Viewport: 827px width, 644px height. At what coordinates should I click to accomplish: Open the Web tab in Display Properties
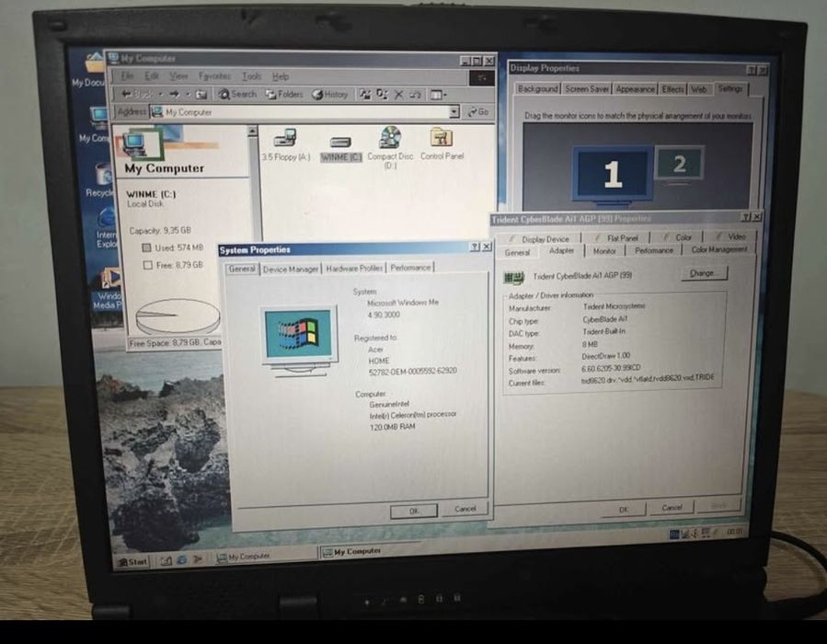pos(699,89)
